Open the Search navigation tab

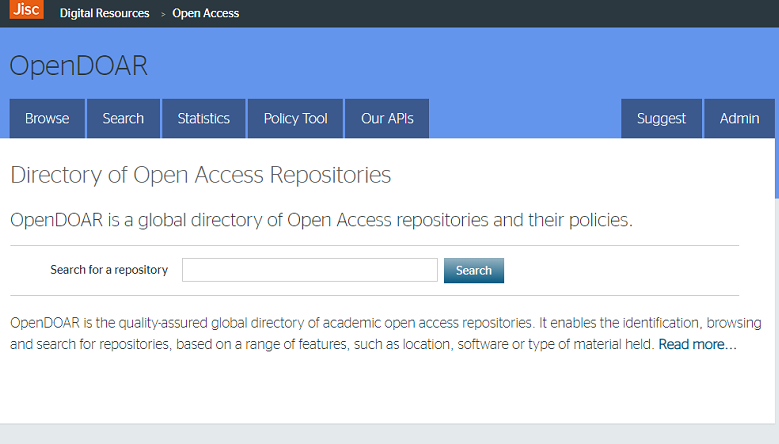(x=123, y=118)
